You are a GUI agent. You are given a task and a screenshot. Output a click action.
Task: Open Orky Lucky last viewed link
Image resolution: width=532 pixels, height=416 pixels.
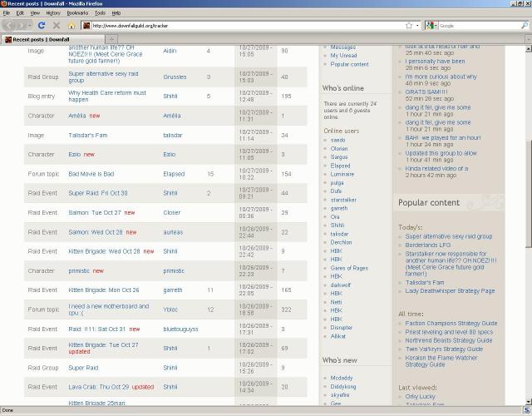(420, 396)
